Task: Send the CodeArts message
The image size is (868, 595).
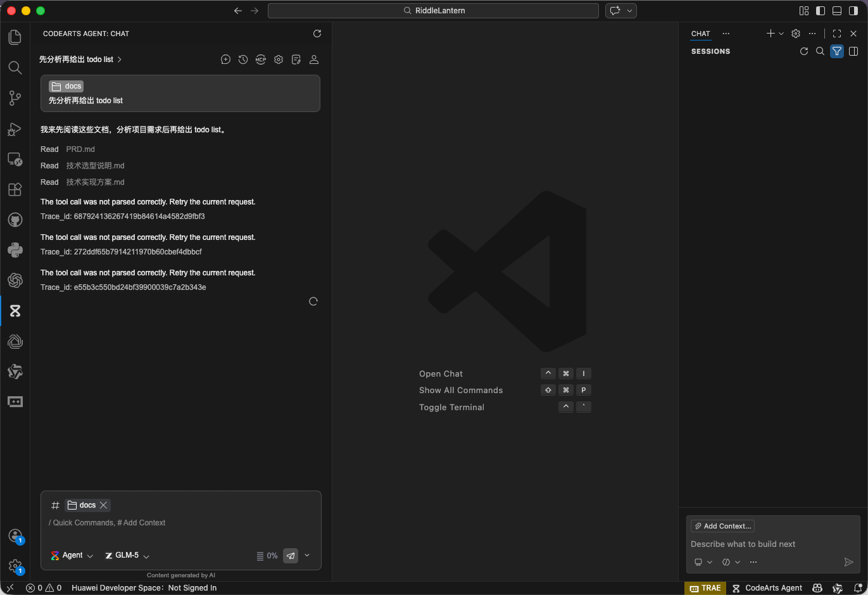Action: tap(291, 556)
